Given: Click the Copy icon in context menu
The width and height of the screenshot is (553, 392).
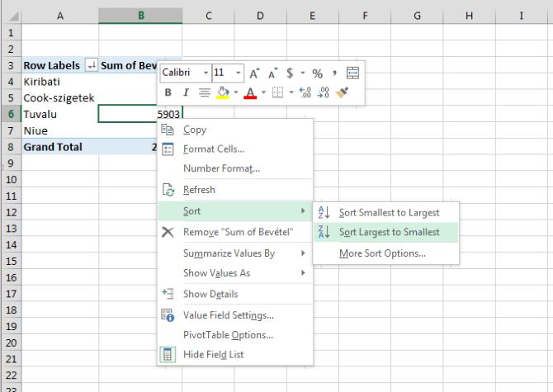Looking at the screenshot, I should tap(168, 130).
